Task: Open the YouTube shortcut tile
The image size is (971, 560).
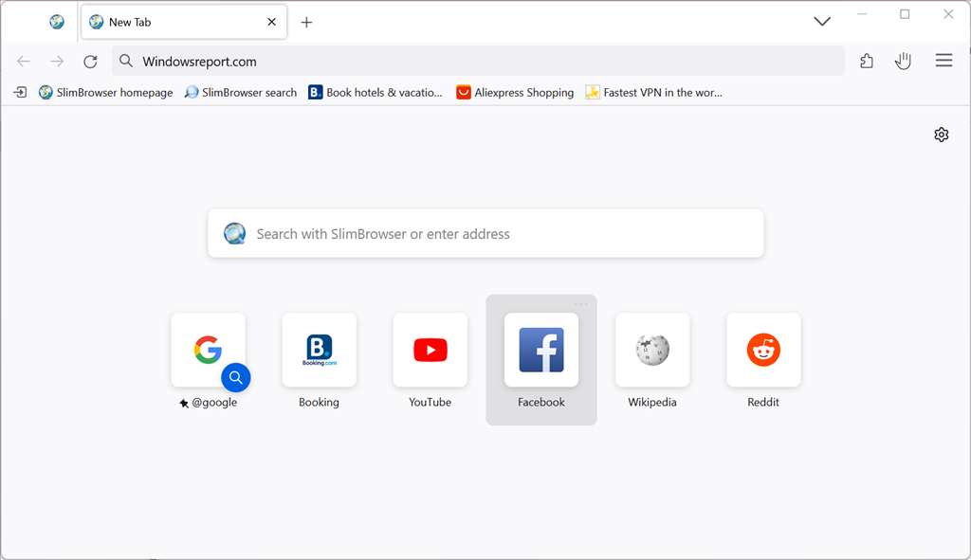Action: point(431,350)
